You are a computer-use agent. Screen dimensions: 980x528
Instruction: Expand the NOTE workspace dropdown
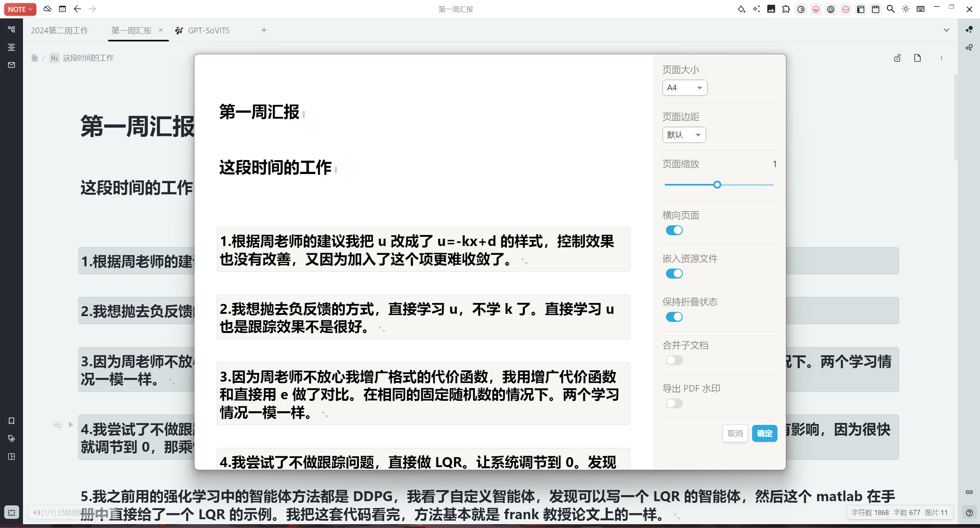coord(20,9)
